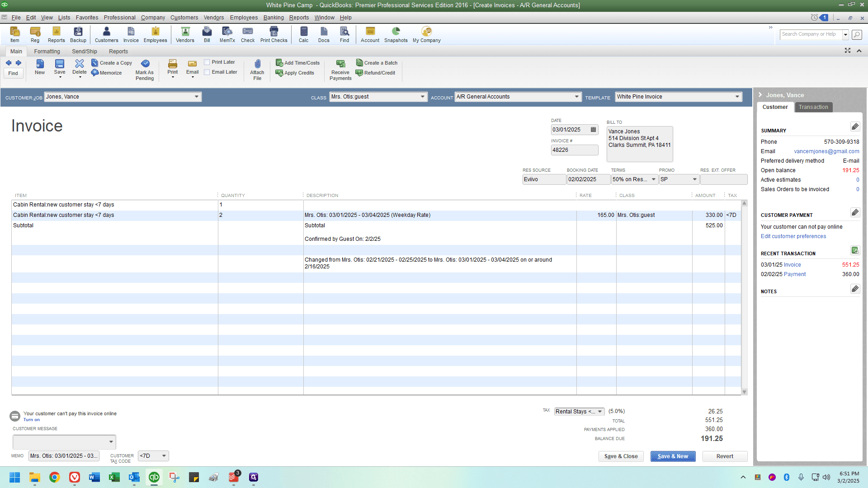Go to previous invoice arrow

click(x=9, y=63)
